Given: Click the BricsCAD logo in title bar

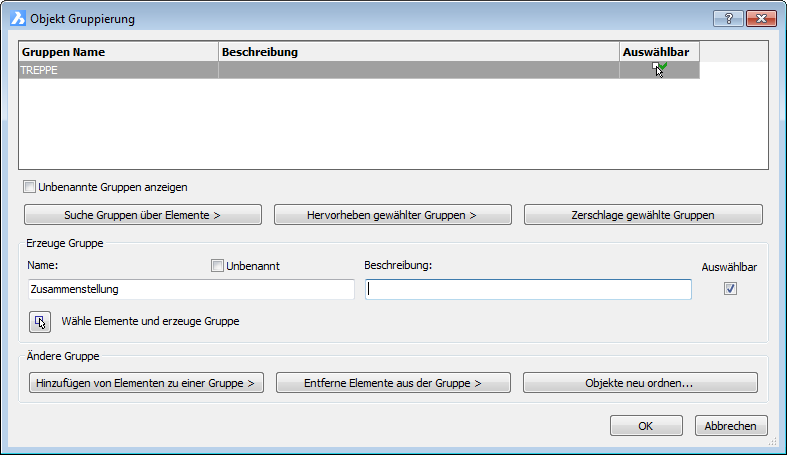Looking at the screenshot, I should 17,19.
